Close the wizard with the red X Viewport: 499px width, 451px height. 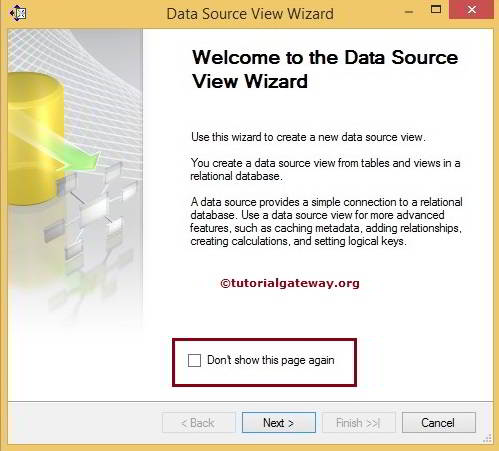[471, 10]
